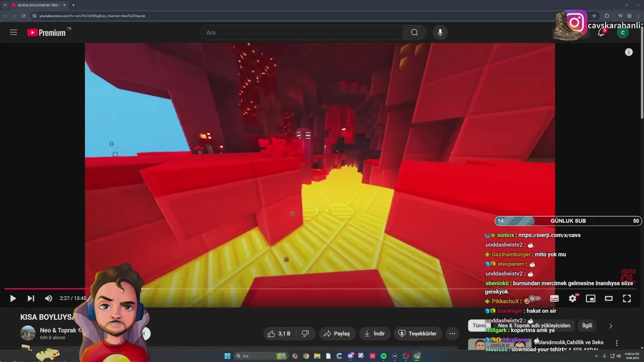View site information icon in address bar
Image resolution: width=644 pixels, height=362 pixels.
point(35,16)
